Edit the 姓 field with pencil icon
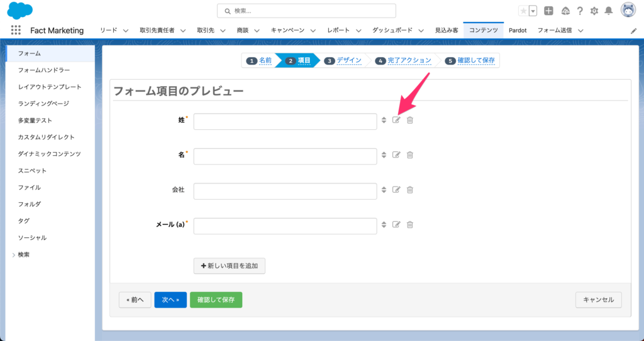This screenshot has height=341, width=644. [396, 120]
